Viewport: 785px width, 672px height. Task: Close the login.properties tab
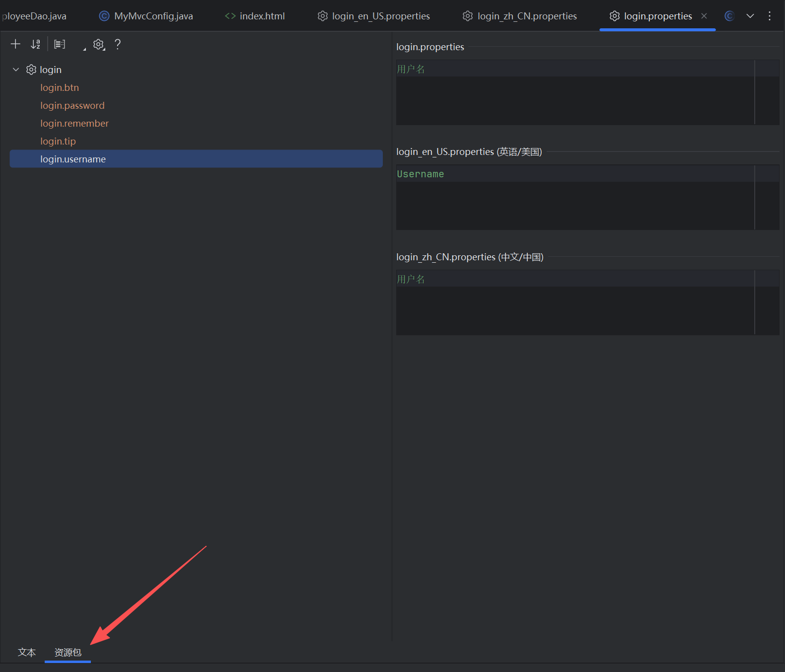(704, 16)
